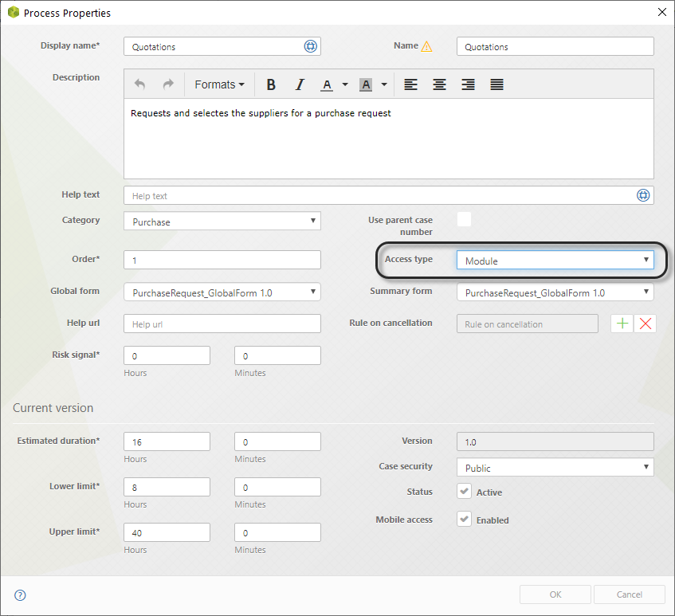
Task: Click Estimated duration Minutes field
Action: [277, 441]
